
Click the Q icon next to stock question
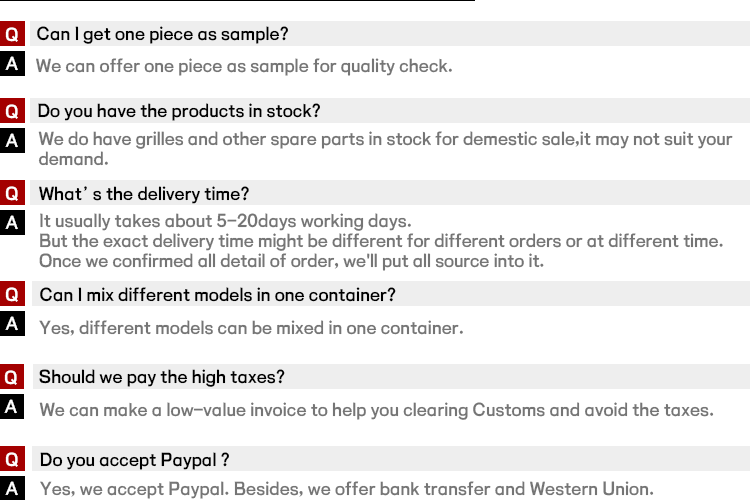pyautogui.click(x=12, y=111)
